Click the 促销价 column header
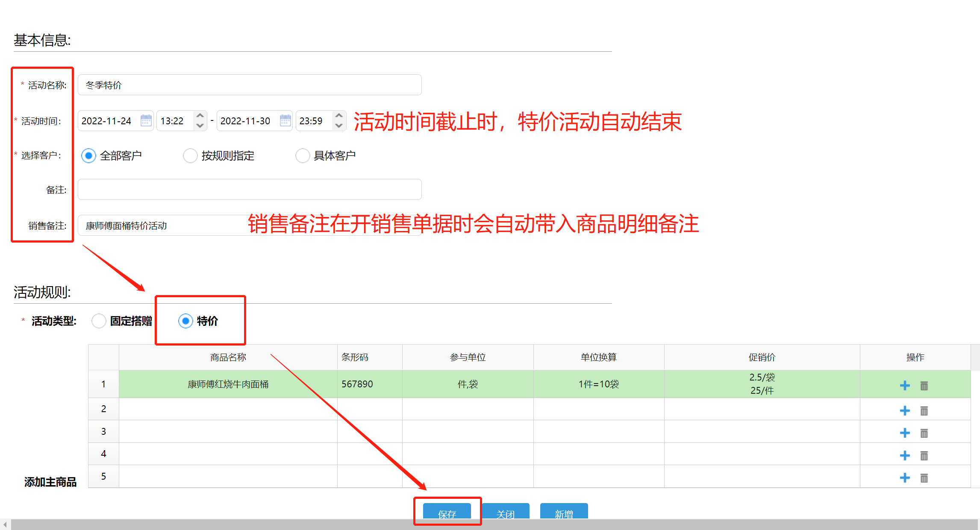Image resolution: width=980 pixels, height=530 pixels. pyautogui.click(x=762, y=357)
